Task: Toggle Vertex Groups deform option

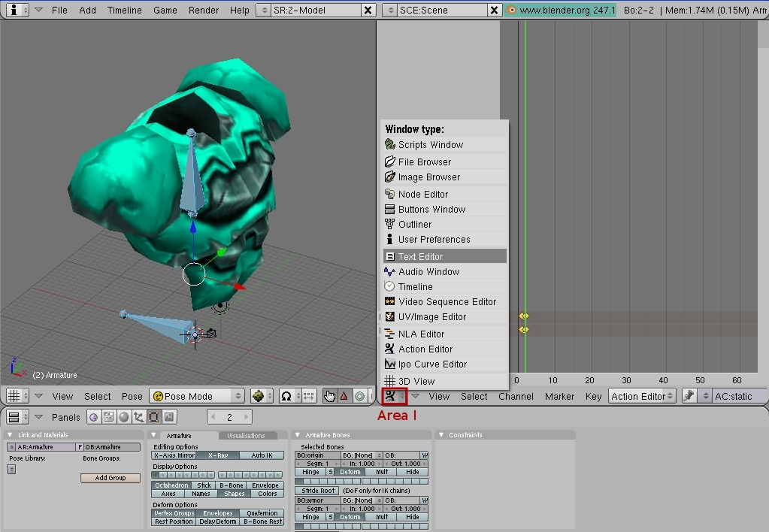Action: tap(174, 513)
